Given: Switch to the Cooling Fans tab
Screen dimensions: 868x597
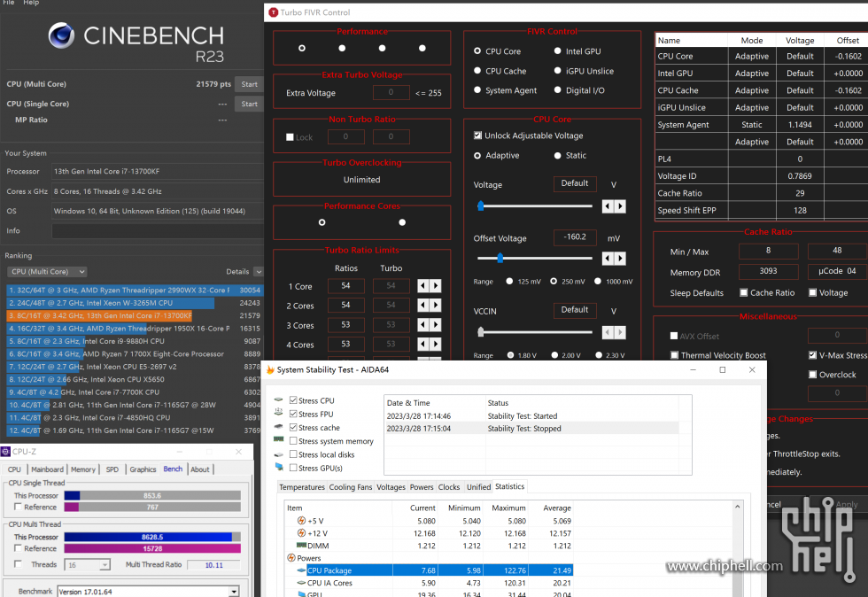Looking at the screenshot, I should [x=351, y=487].
